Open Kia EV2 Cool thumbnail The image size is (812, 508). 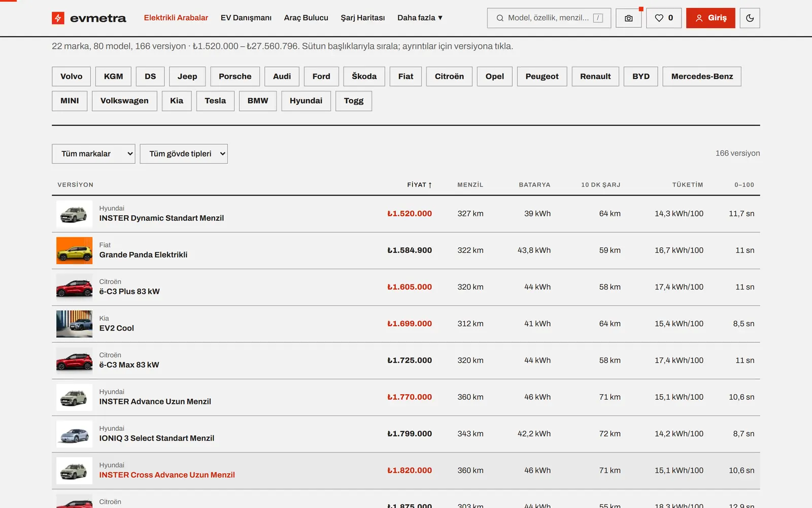coord(74,324)
